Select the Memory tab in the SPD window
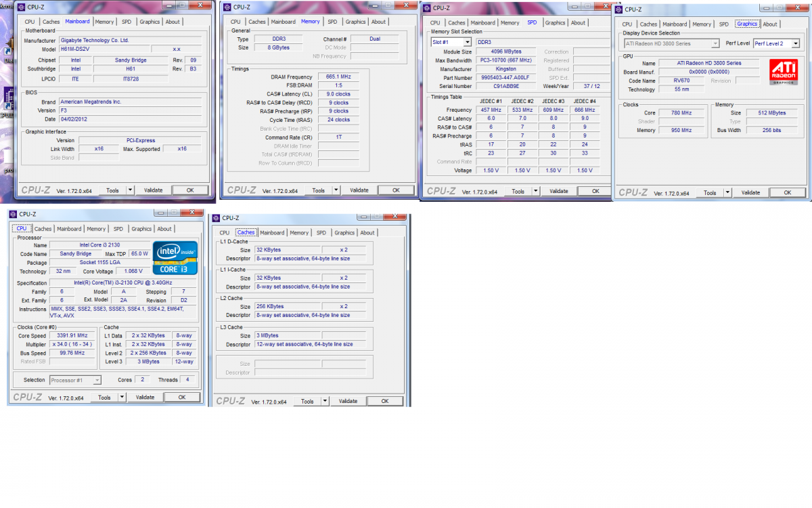This screenshot has height=508, width=812. point(510,22)
